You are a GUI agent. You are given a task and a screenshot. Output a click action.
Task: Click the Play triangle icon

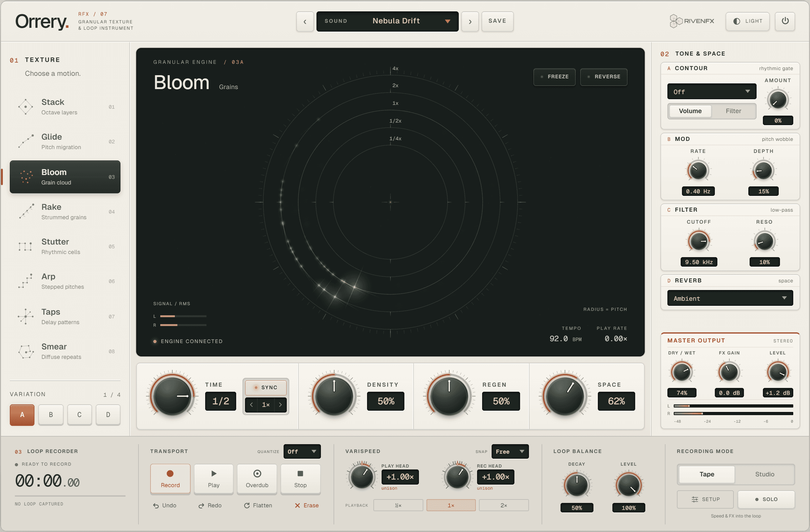point(214,473)
